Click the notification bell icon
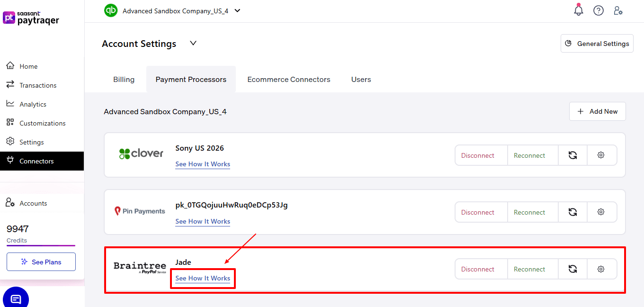 [x=578, y=10]
